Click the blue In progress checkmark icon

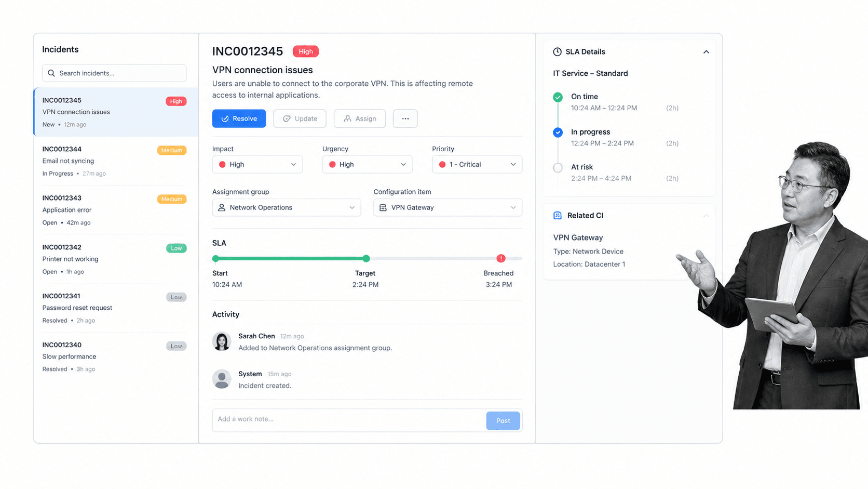(x=558, y=133)
